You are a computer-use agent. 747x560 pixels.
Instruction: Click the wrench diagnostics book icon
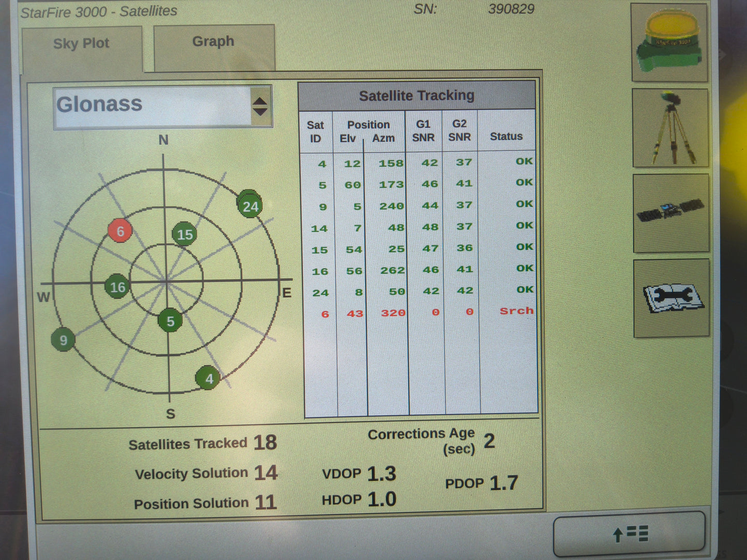[x=670, y=299]
